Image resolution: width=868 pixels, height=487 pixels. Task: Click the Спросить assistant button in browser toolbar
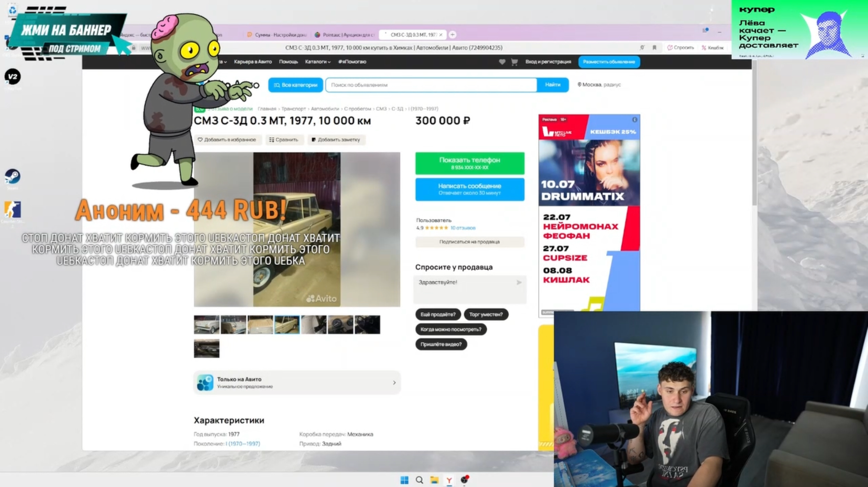[x=681, y=48]
